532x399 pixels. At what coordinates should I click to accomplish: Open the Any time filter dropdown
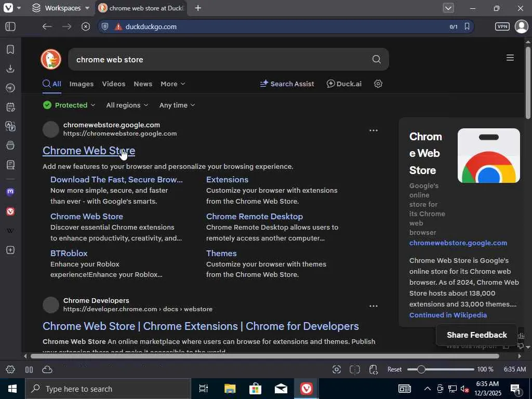[177, 105]
